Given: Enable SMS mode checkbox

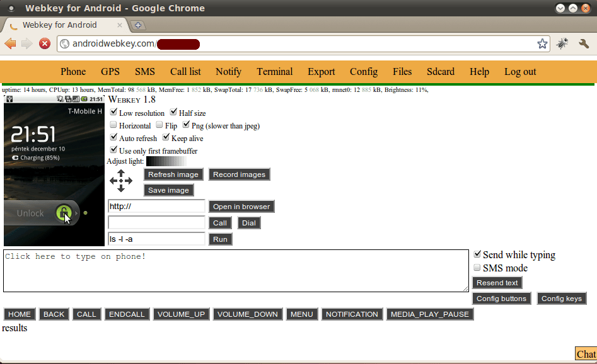Looking at the screenshot, I should pyautogui.click(x=477, y=268).
